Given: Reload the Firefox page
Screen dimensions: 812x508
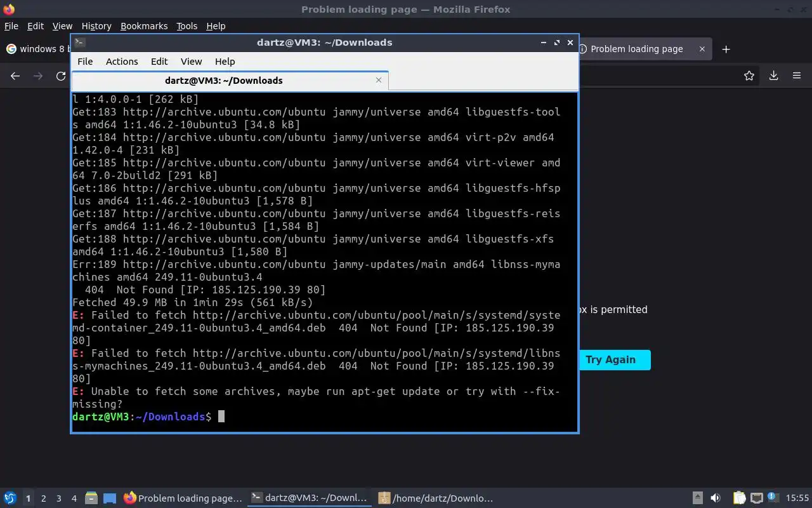Looking at the screenshot, I should click(61, 76).
